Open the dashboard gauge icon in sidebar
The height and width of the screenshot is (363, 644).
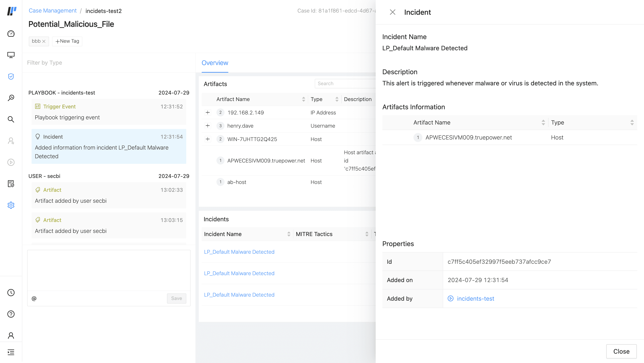coord(11,34)
